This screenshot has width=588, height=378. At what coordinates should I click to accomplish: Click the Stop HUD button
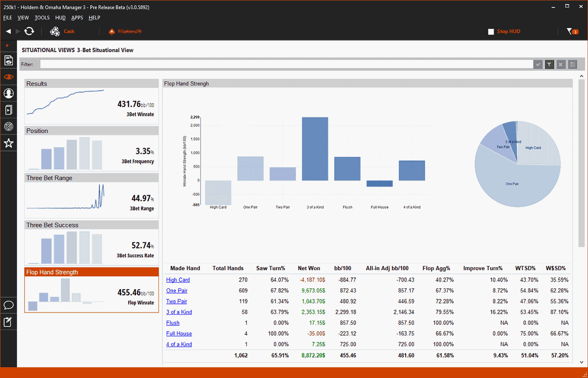pos(504,31)
